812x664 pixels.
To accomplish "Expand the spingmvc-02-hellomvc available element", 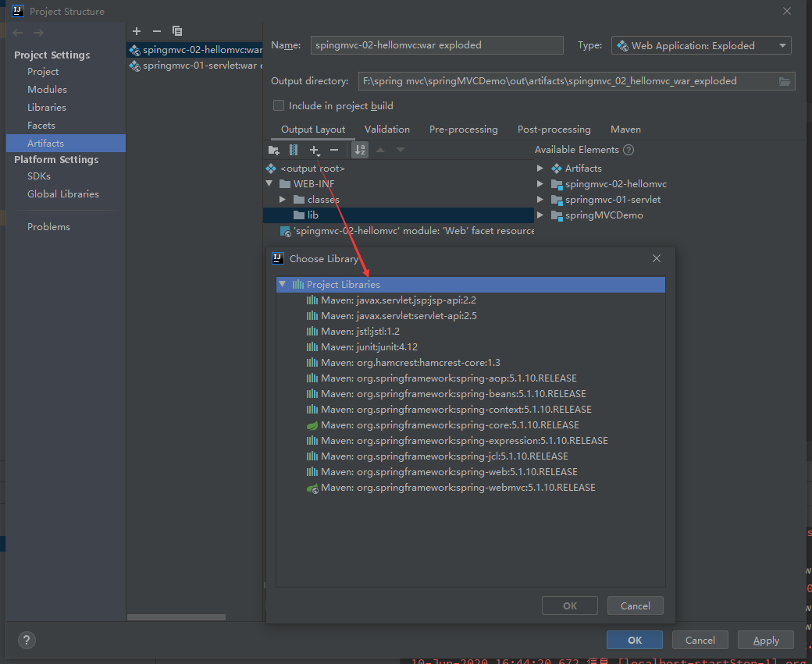I will point(540,183).
